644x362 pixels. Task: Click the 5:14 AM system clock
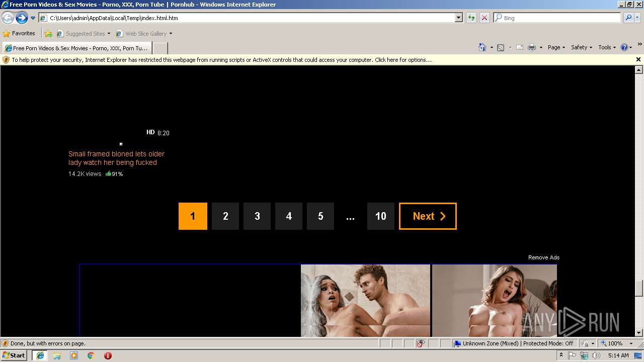pyautogui.click(x=618, y=355)
